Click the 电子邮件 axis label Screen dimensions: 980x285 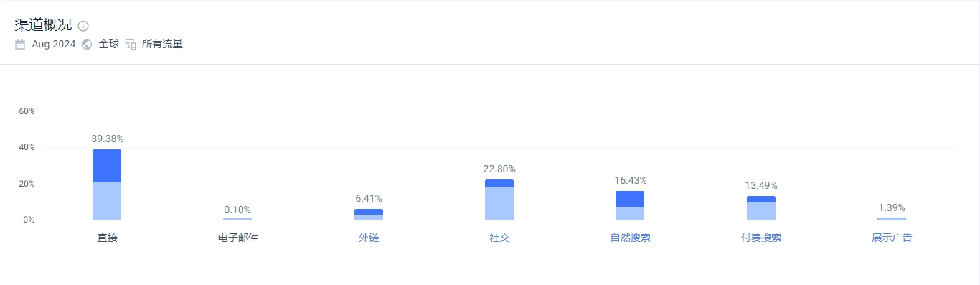point(238,238)
